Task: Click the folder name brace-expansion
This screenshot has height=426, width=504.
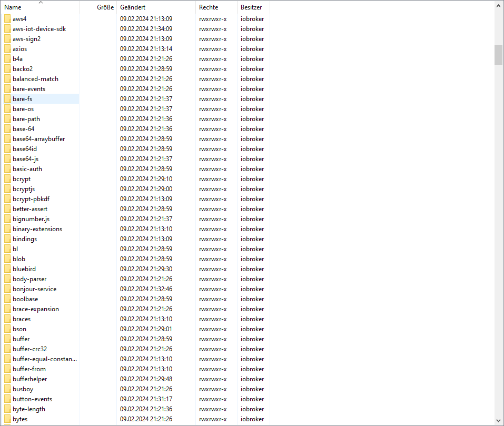Action: pos(36,309)
